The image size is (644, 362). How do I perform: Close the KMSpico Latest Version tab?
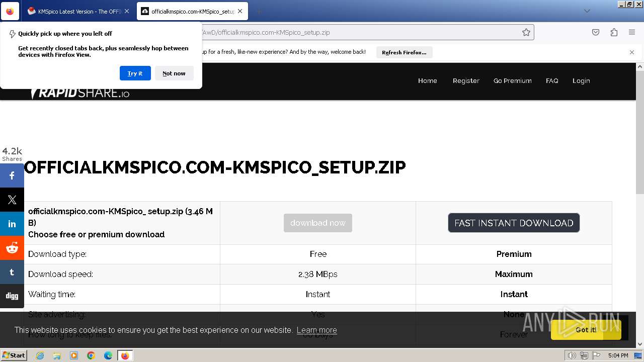(127, 11)
